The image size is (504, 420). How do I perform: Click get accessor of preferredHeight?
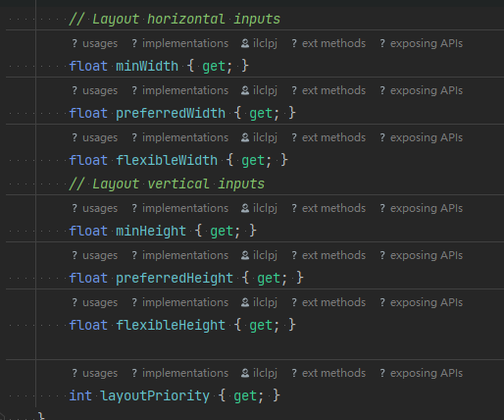point(269,279)
